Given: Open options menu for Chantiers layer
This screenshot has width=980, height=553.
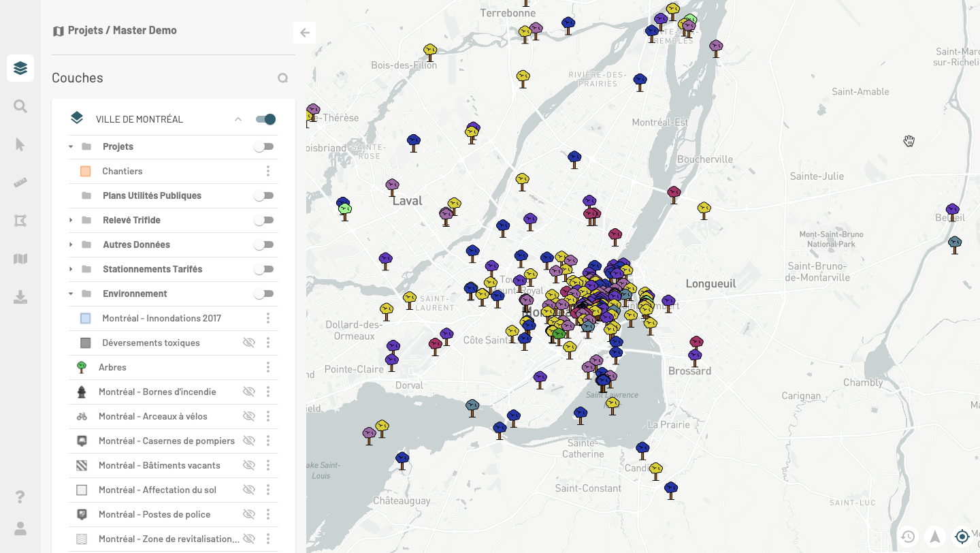Looking at the screenshot, I should point(268,171).
